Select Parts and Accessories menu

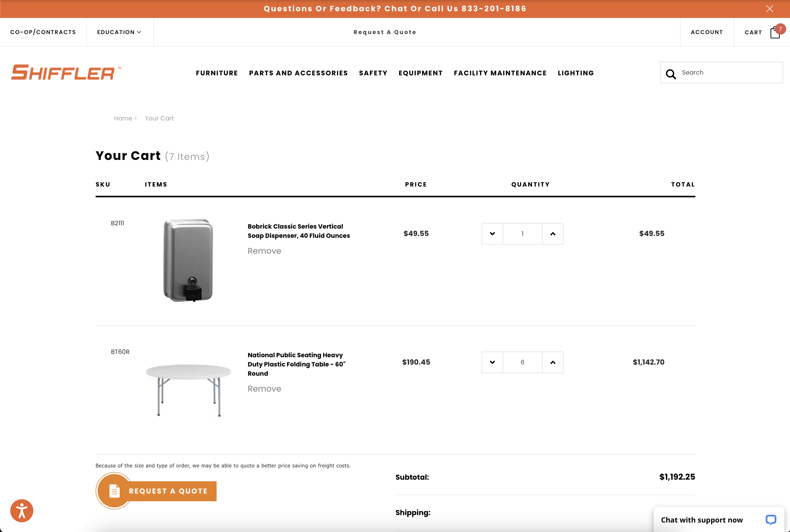[298, 73]
